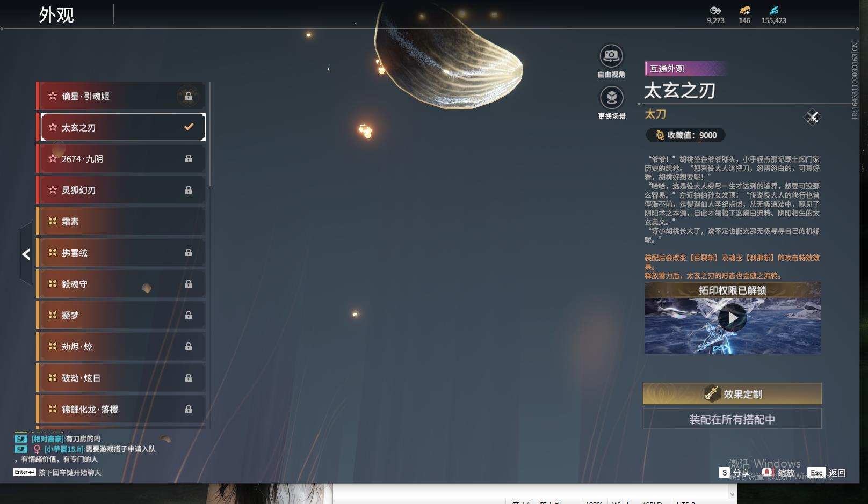Click the Esc 返回 button
The image size is (868, 504).
coord(827,473)
